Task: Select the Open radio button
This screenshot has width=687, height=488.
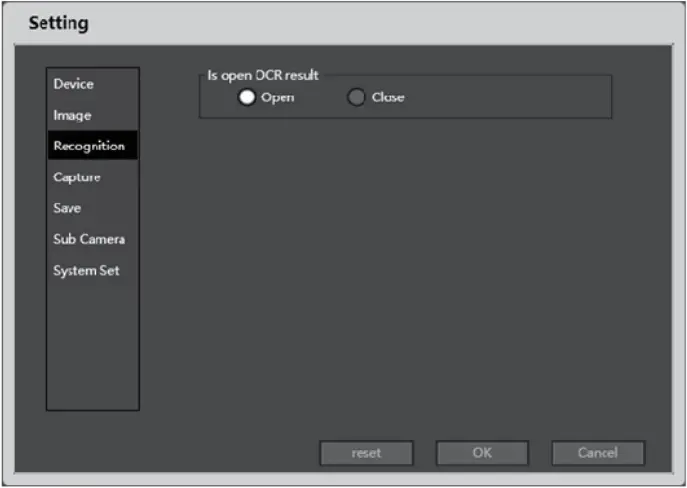Action: [x=247, y=97]
